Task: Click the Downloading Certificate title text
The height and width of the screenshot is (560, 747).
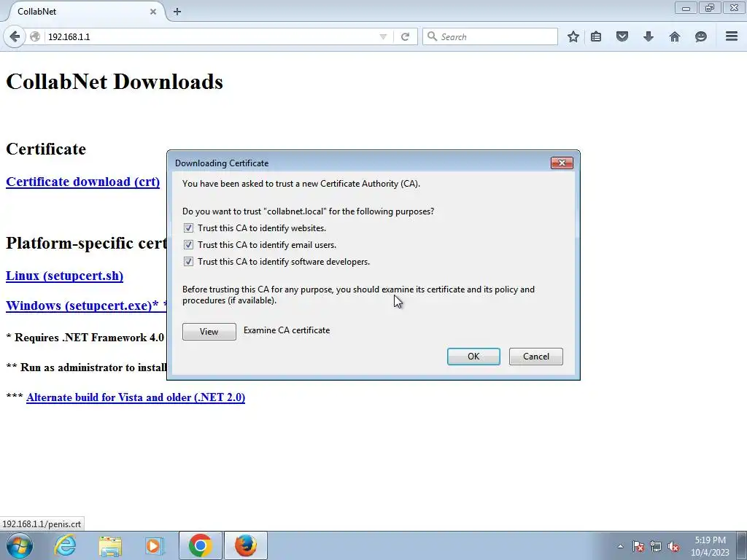Action: [222, 163]
